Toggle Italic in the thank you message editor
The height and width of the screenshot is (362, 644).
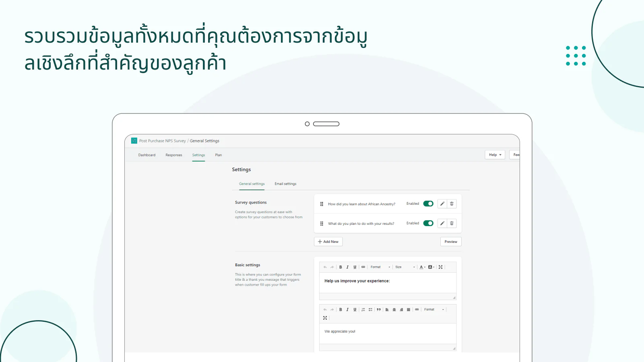(x=347, y=310)
